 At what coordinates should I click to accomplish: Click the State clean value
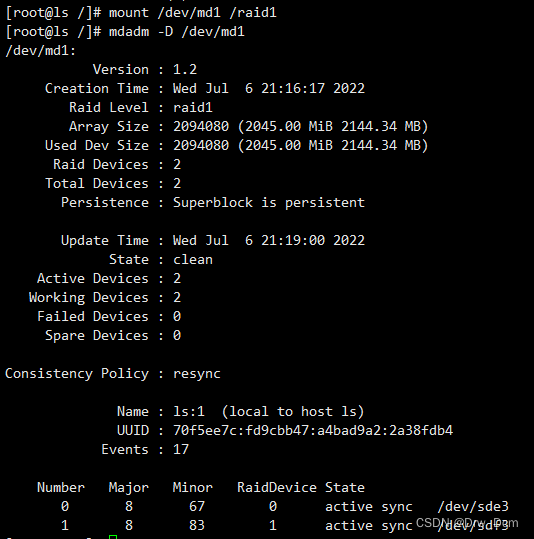tap(193, 260)
